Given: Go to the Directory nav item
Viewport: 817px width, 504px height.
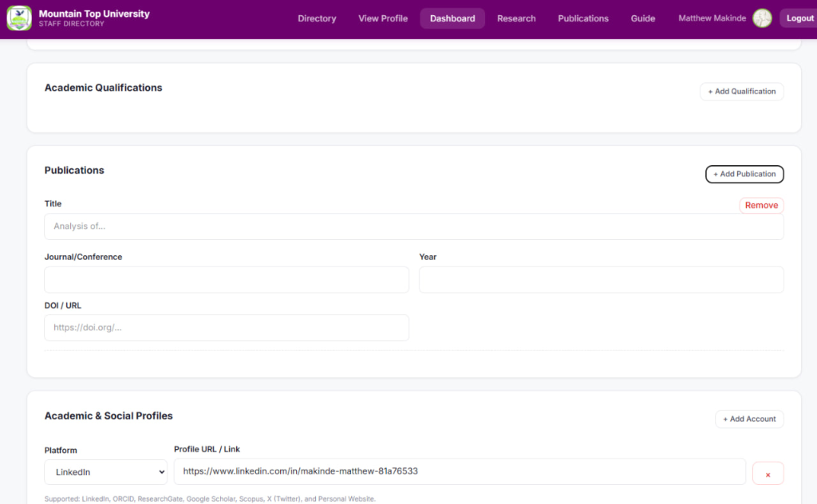Looking at the screenshot, I should click(317, 18).
